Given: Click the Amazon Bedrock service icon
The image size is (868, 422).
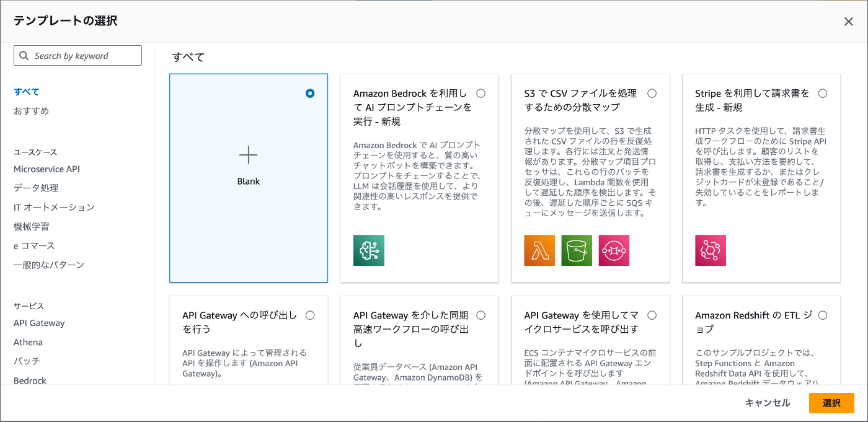Looking at the screenshot, I should (369, 250).
